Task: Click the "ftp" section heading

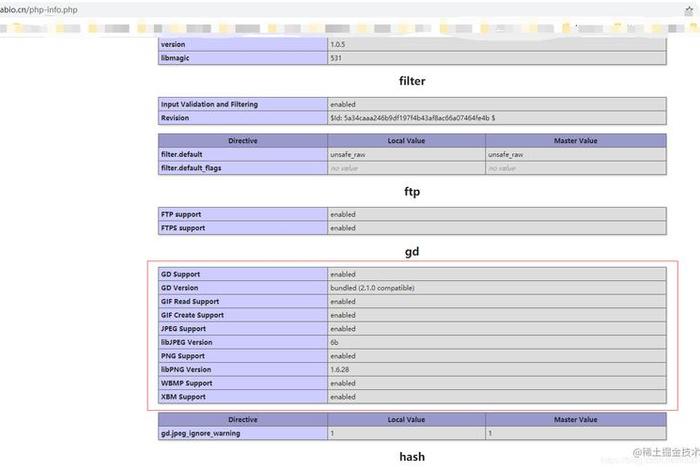Action: coord(412,189)
